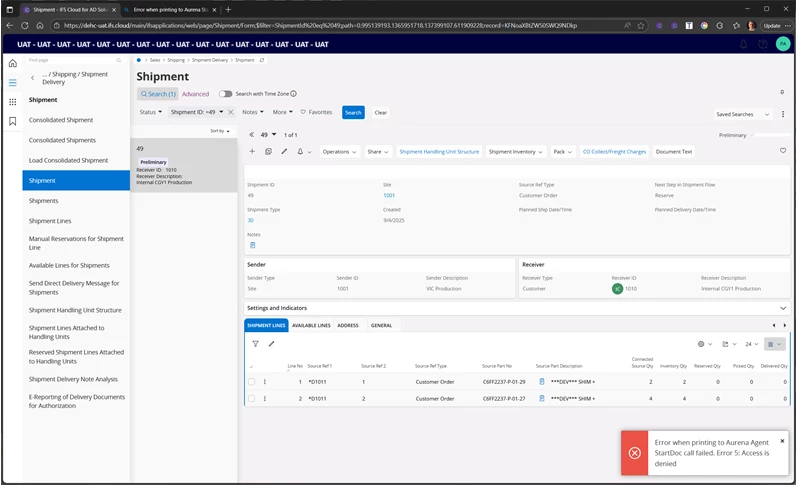
Task: Click the pencil edit icon in shipment toolbar
Action: (284, 152)
